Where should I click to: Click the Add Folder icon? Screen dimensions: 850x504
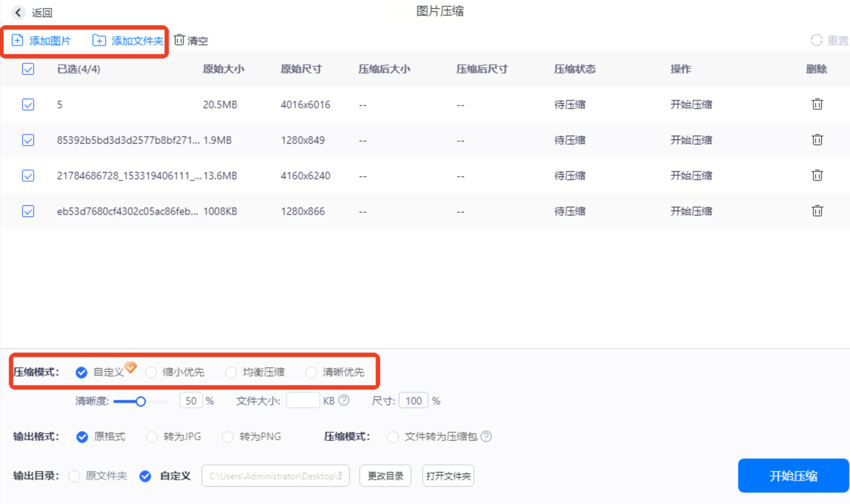pyautogui.click(x=99, y=40)
